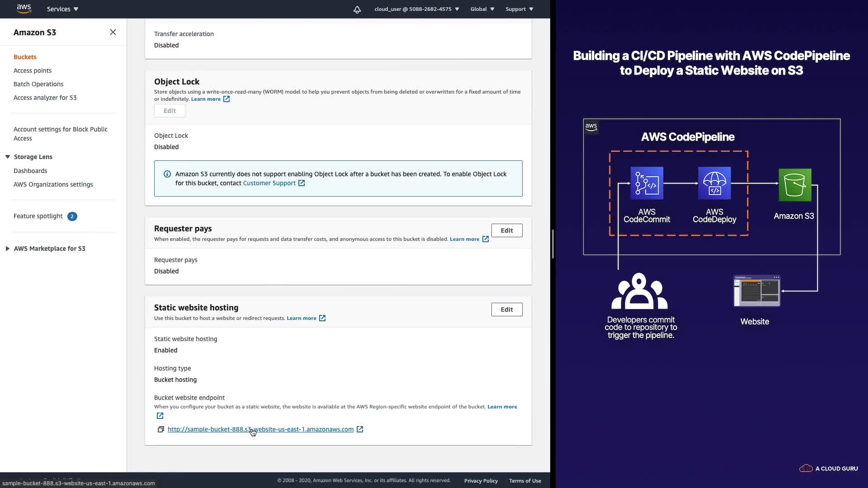Open the cloud_user account dropdown

point(416,9)
